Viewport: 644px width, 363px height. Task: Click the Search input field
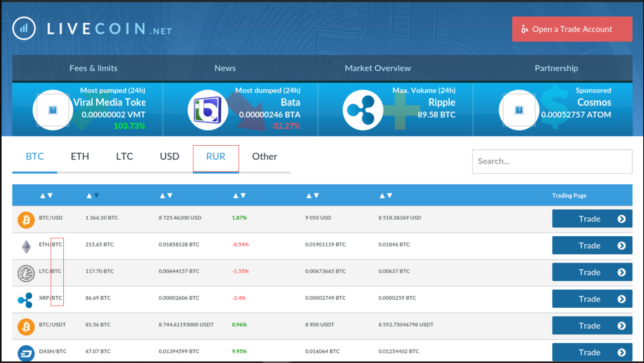pos(552,162)
